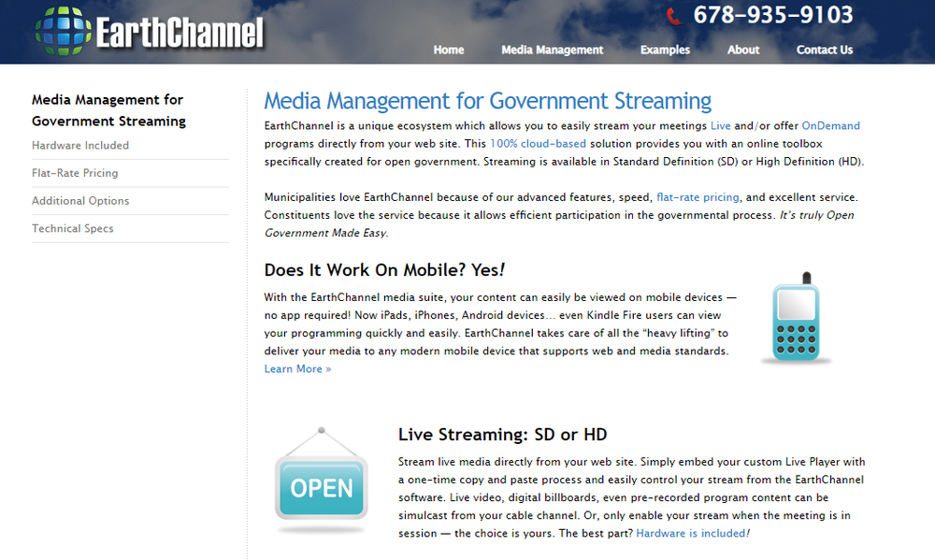935x560 pixels.
Task: Click the sidebar heading Media Management for Government Streaming
Action: click(x=108, y=110)
